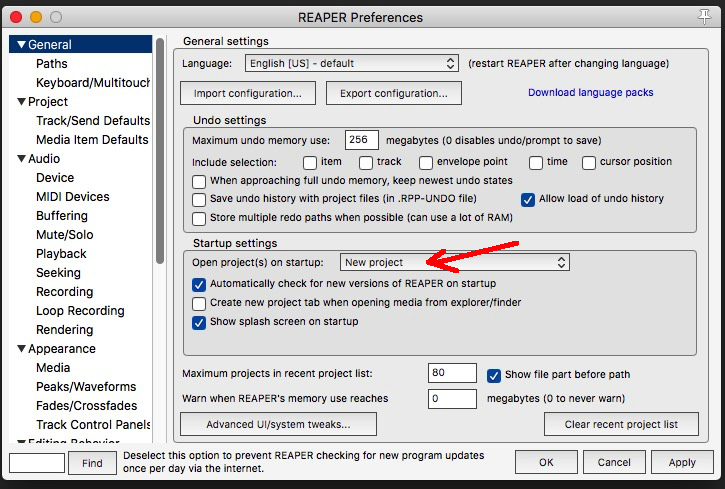Click the memory warning megabytes field
The width and height of the screenshot is (725, 489).
click(452, 398)
